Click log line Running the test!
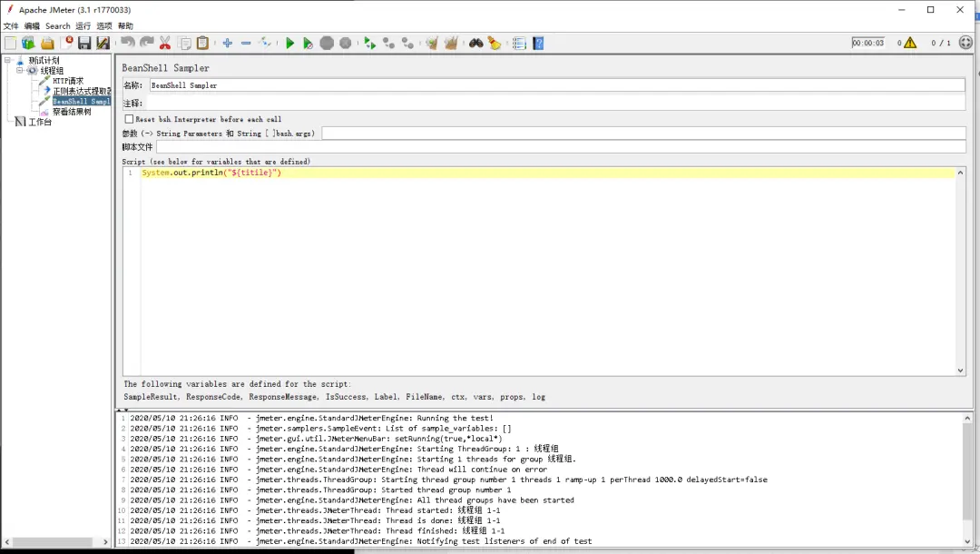980x554 pixels. coord(311,419)
